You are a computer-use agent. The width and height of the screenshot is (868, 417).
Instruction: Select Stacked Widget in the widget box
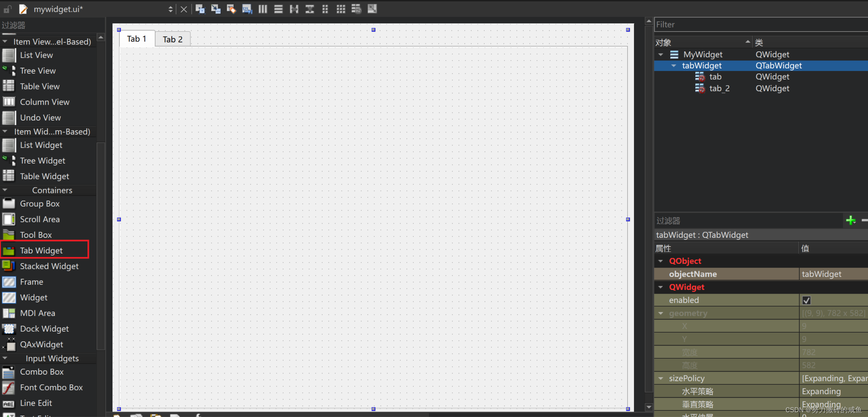click(49, 266)
